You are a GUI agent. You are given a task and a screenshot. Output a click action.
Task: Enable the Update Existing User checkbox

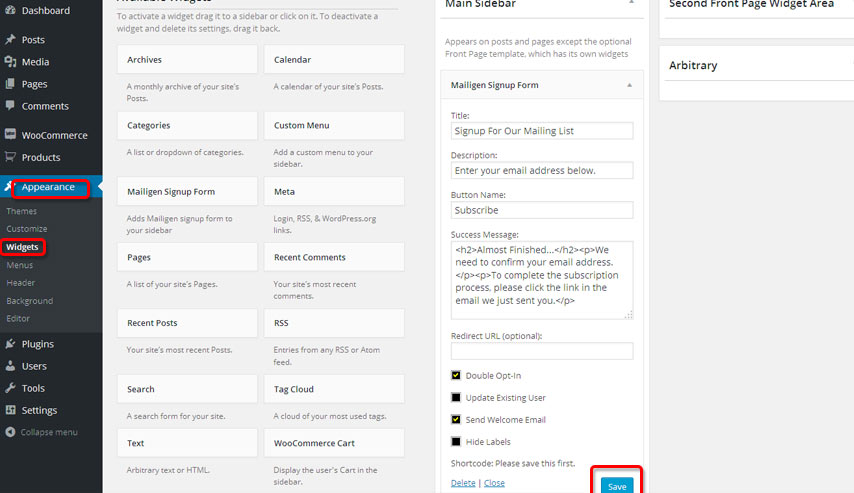(456, 398)
